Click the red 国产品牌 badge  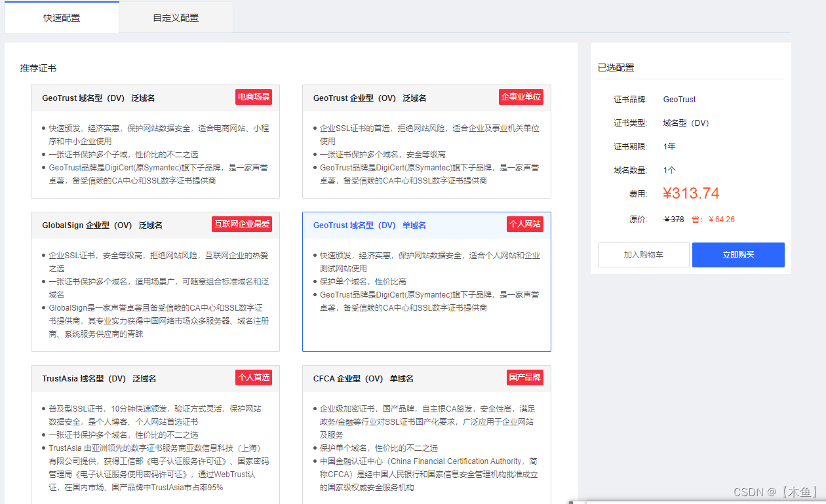(525, 378)
